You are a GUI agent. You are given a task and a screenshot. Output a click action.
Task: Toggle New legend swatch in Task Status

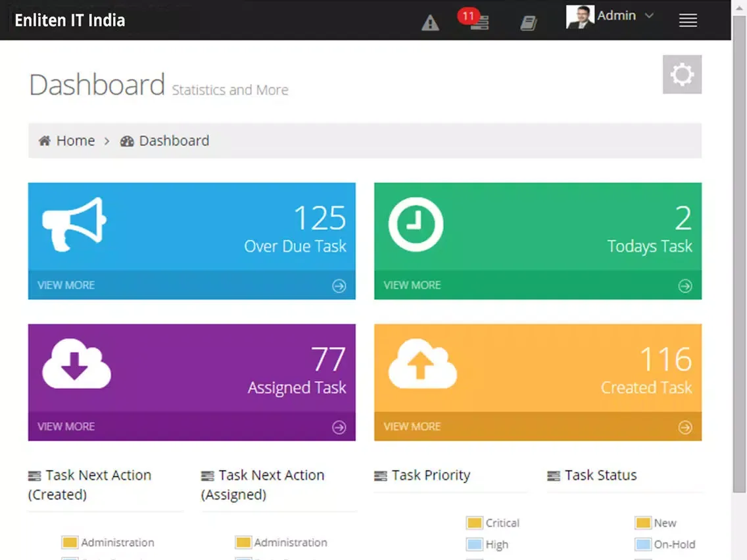643,523
